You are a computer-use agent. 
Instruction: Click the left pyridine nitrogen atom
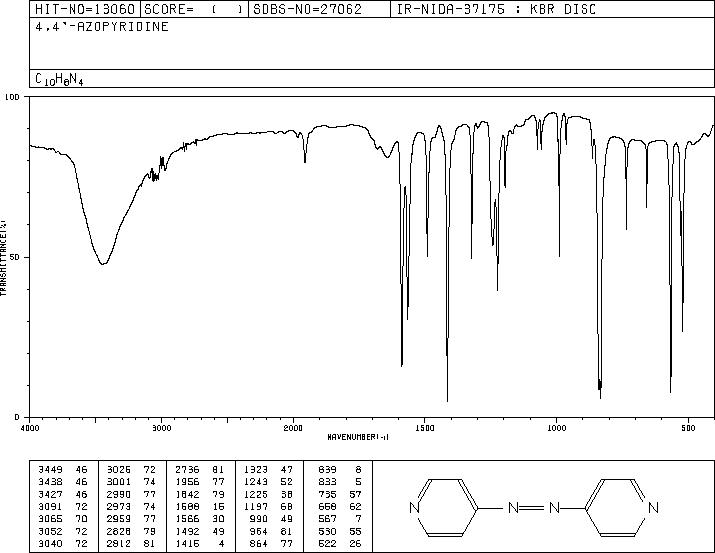coord(414,507)
